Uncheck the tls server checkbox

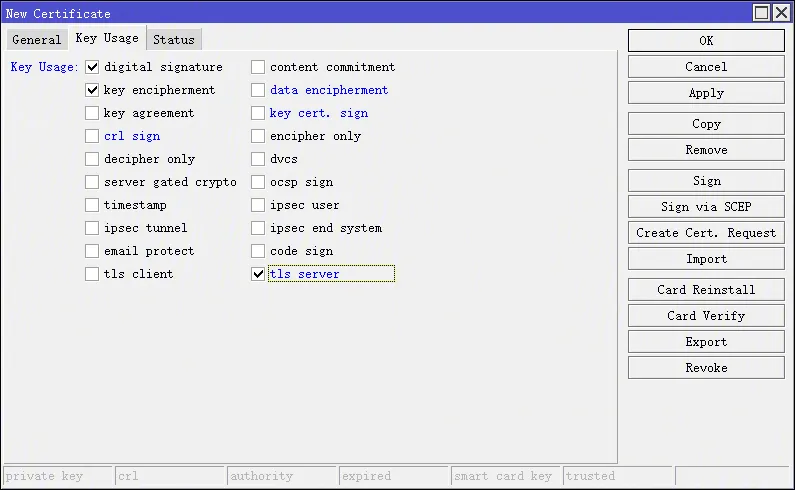[x=258, y=274]
